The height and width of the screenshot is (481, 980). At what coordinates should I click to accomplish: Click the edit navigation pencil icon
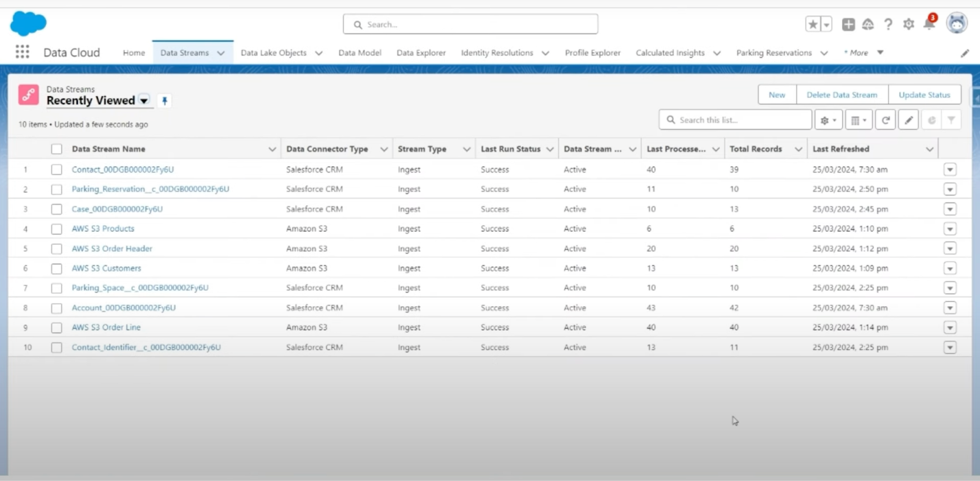pos(965,53)
